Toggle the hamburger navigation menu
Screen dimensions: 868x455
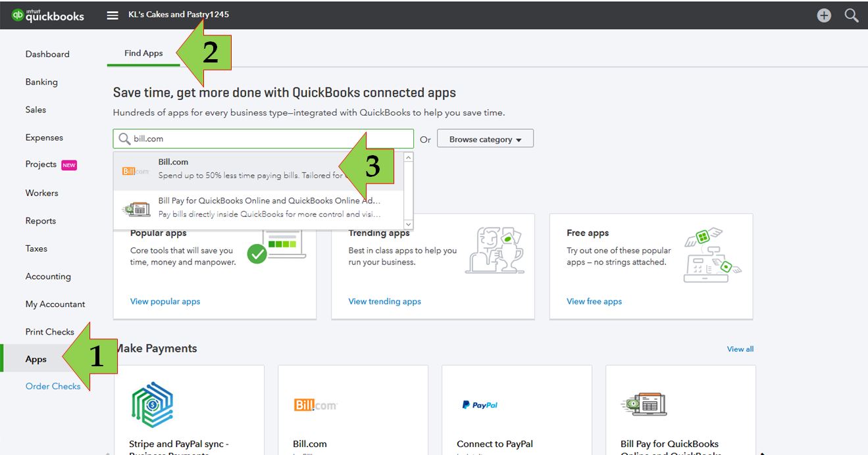113,15
